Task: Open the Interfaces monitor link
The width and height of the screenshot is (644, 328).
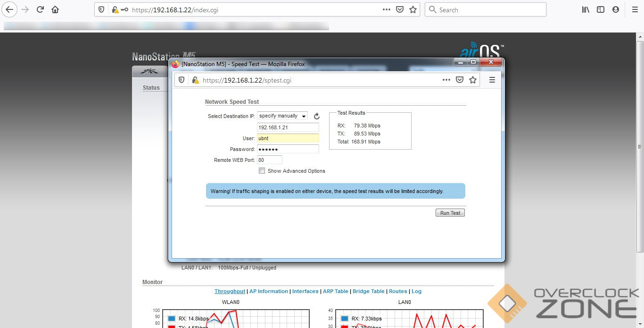Action: 305,291
